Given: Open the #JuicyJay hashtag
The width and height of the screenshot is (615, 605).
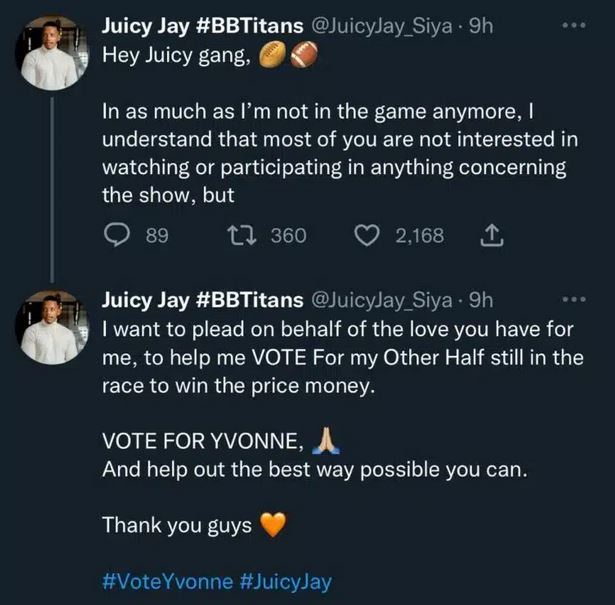Looking at the screenshot, I should click(285, 582).
